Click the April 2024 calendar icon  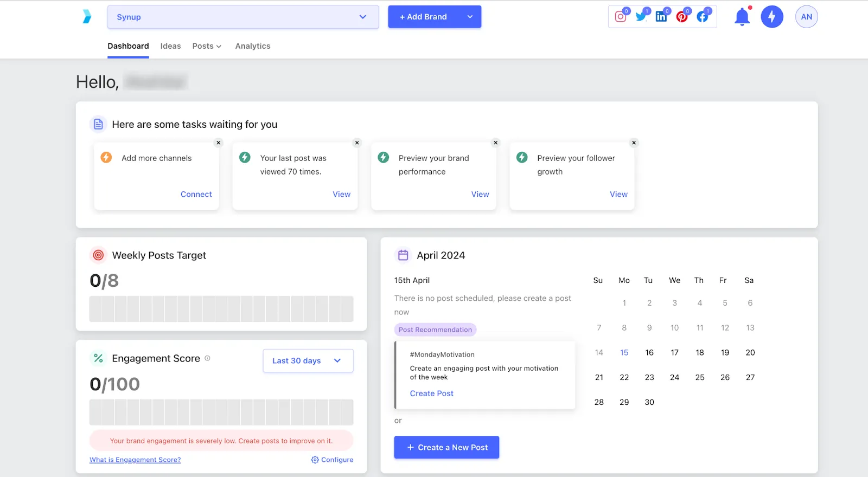pos(403,255)
